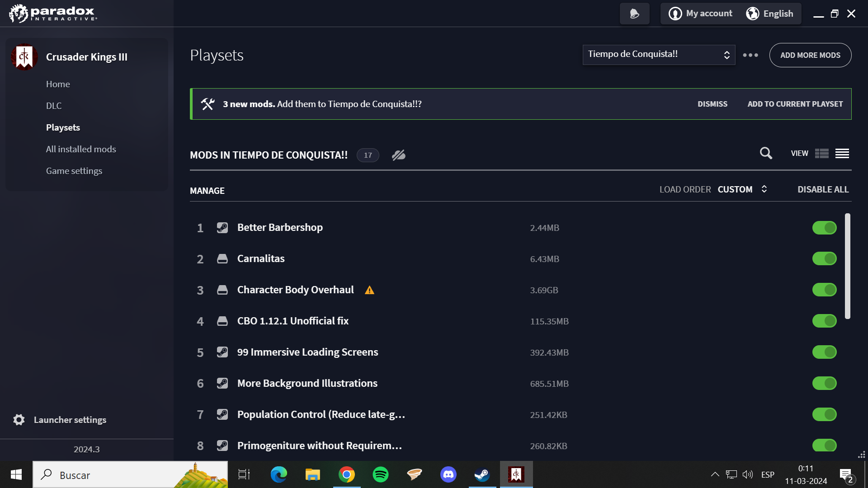Open Game settings in the sidebar
The image size is (868, 488).
(x=74, y=171)
